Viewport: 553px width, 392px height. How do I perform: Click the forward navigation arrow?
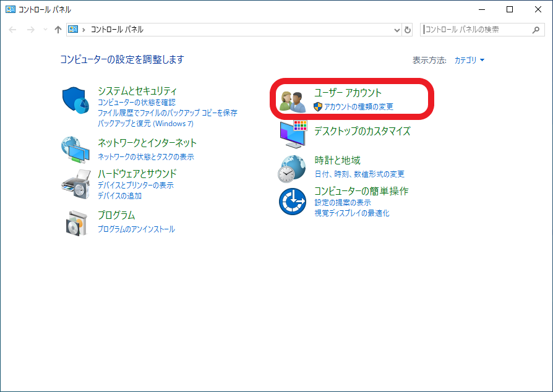coord(31,30)
